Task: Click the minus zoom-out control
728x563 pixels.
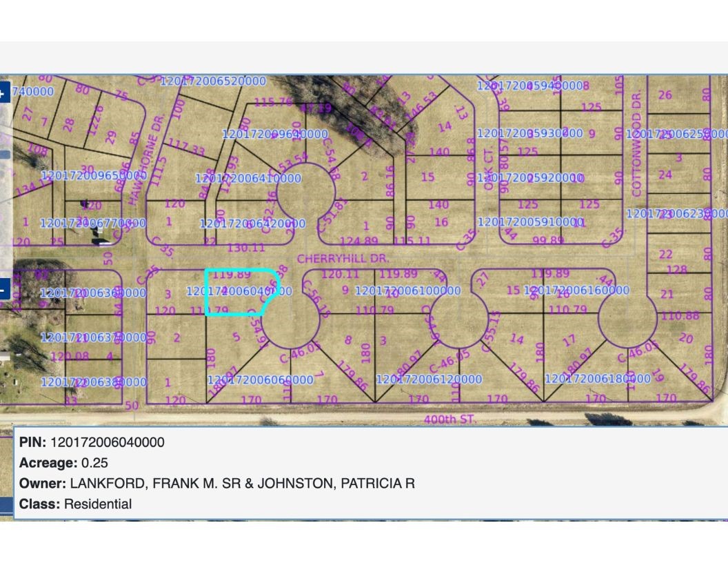Action: point(4,290)
